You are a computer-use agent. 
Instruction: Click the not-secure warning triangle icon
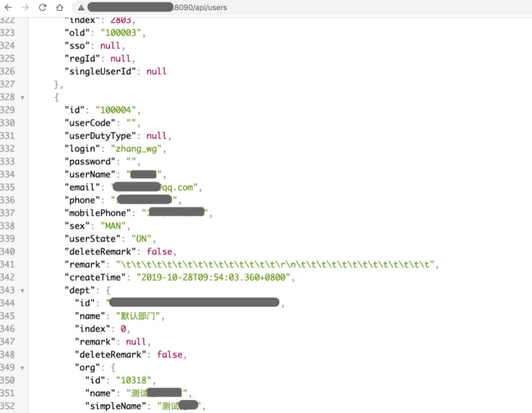(81, 7)
